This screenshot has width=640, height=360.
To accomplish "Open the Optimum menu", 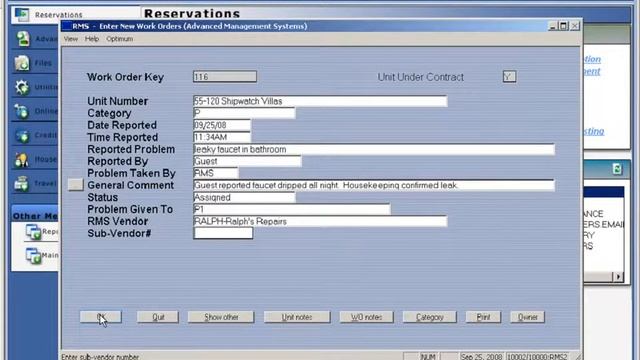I will coord(119,39).
